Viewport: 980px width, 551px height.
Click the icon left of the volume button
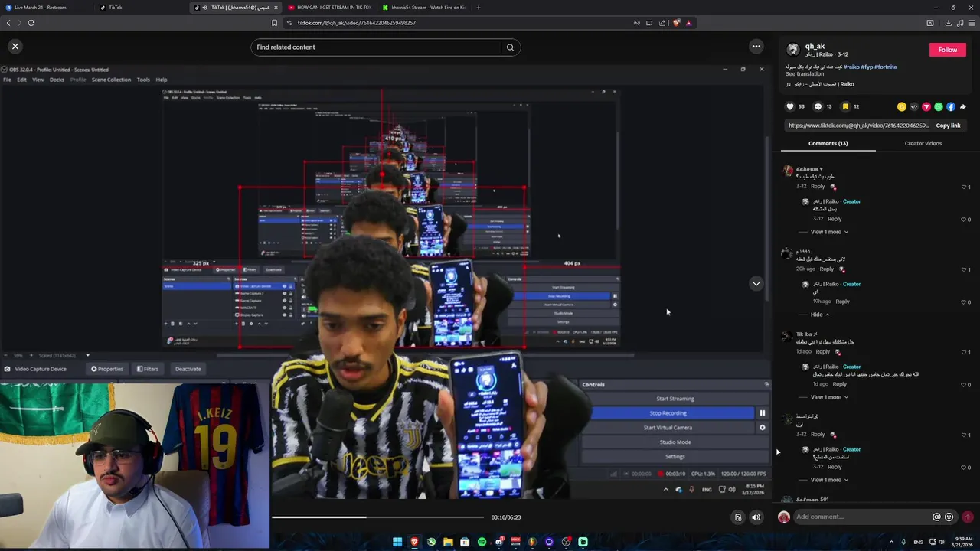click(x=738, y=517)
